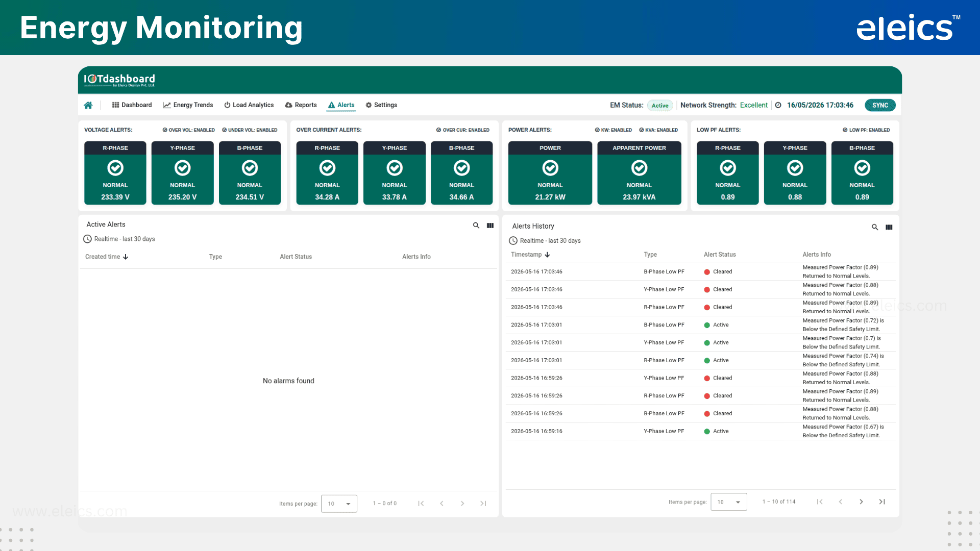Toggle OVER CUR: ENABLED indicator

point(462,130)
